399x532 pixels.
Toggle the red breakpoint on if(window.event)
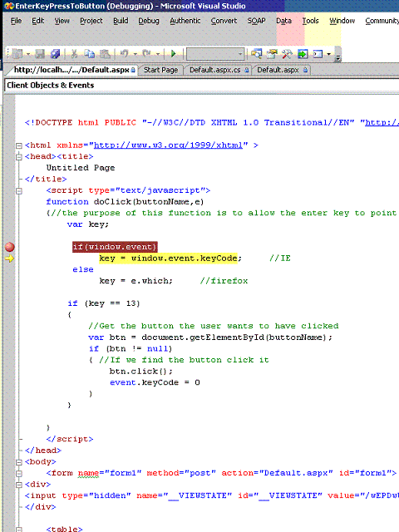[x=9, y=247]
